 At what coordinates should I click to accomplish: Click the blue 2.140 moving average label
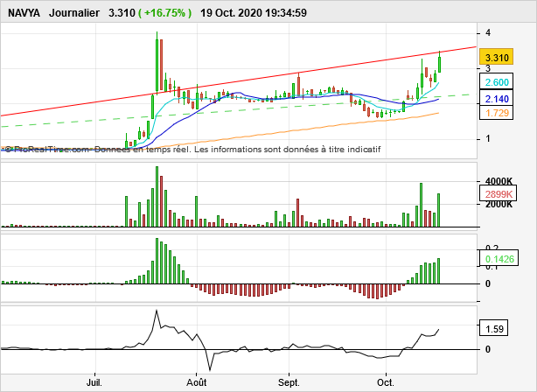pyautogui.click(x=496, y=99)
